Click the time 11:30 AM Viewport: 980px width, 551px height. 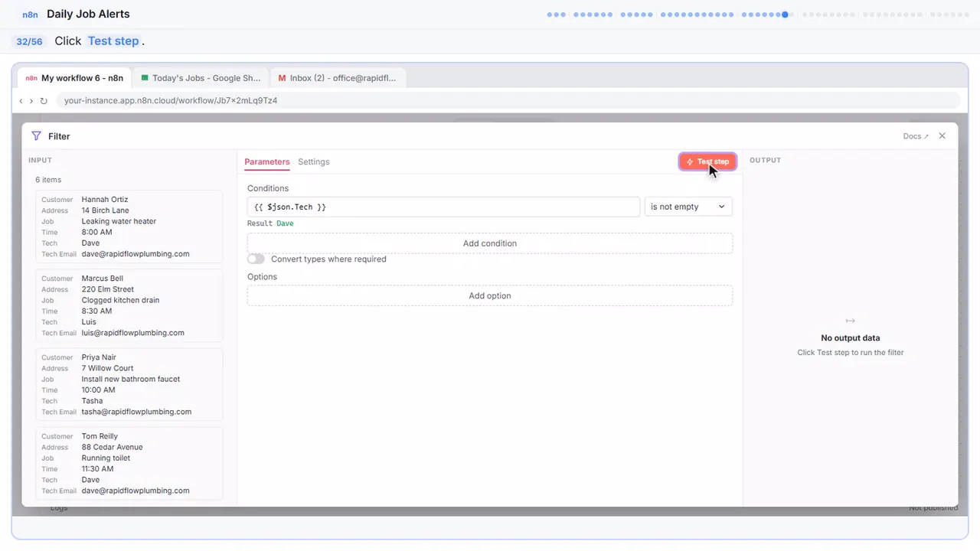pyautogui.click(x=98, y=469)
